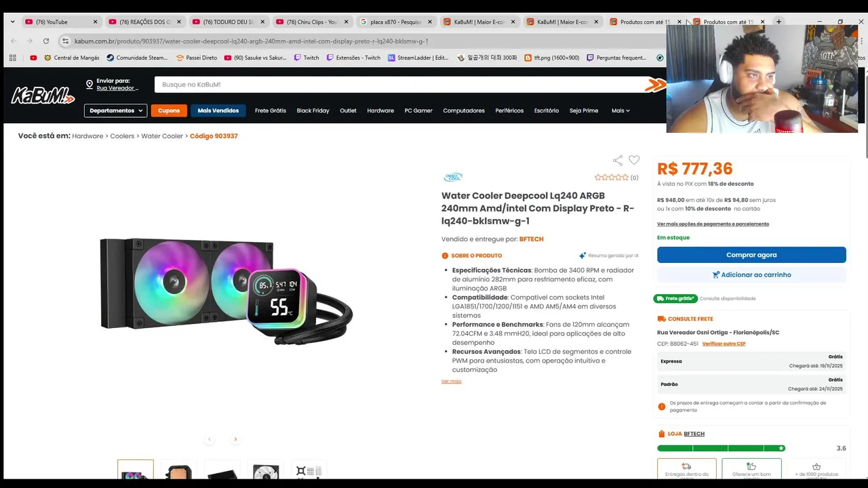Switch to the placa x870 Google tab
This screenshot has width=868, height=488.
coord(395,22)
